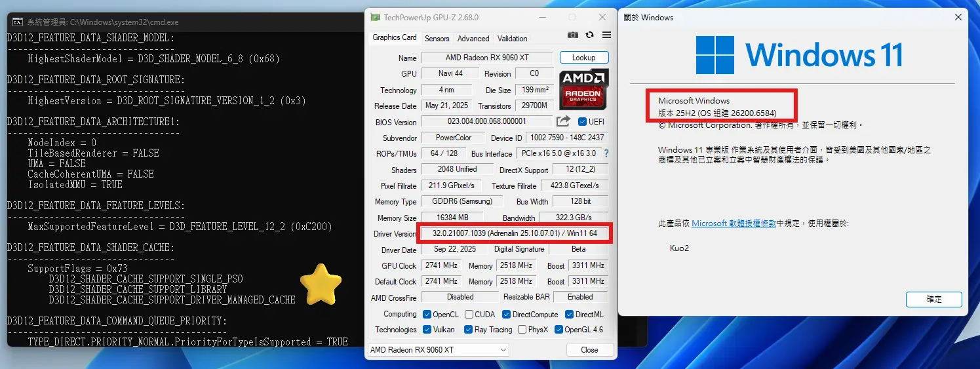This screenshot has width=980, height=369.
Task: Click the GPU-Z screenshot camera icon
Action: [x=573, y=35]
